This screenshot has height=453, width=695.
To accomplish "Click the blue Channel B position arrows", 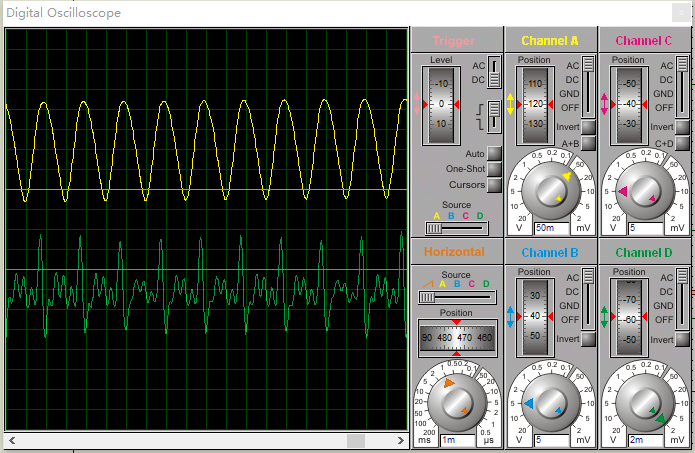I will [x=510, y=316].
